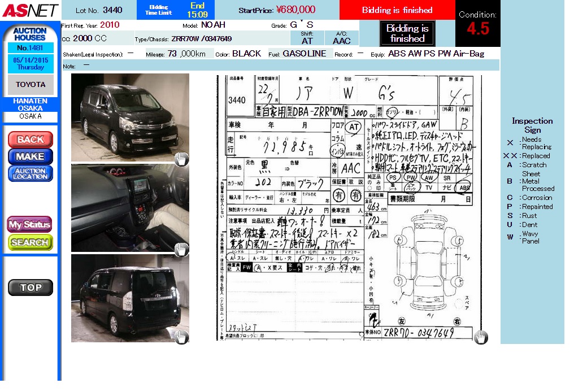Viewport: 574px width, 392px height.
Task: Open the Auction Location page
Action: [x=31, y=173]
